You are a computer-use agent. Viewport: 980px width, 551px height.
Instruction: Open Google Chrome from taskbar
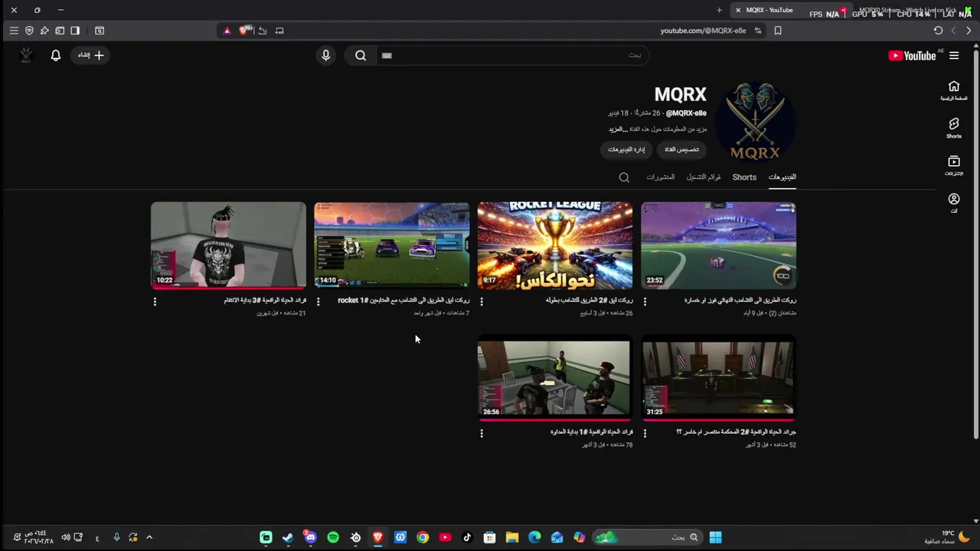coord(423,537)
